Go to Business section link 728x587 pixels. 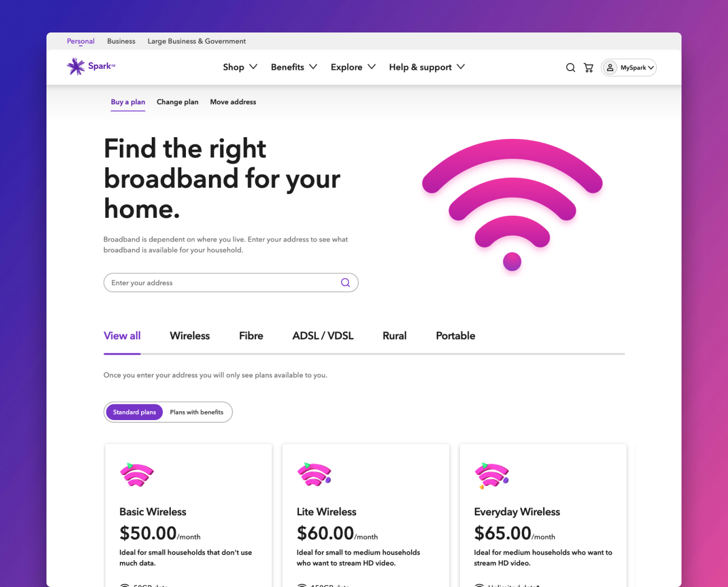click(121, 41)
